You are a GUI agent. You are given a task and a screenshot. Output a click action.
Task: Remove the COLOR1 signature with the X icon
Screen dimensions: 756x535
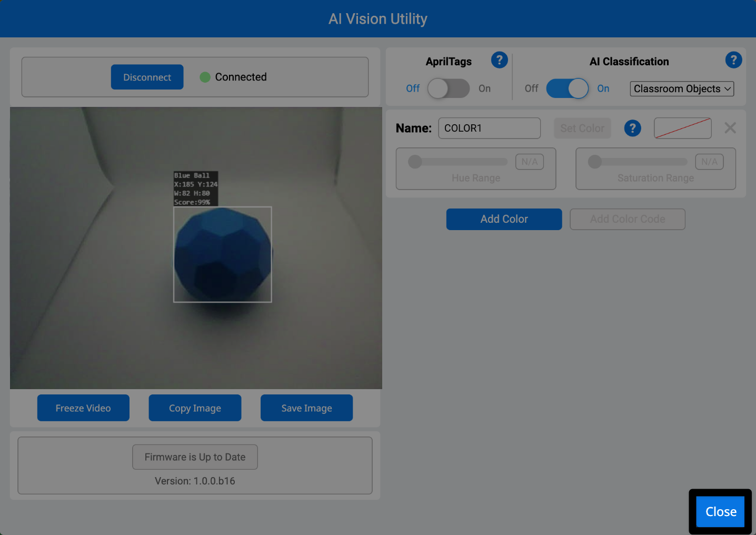(x=730, y=128)
